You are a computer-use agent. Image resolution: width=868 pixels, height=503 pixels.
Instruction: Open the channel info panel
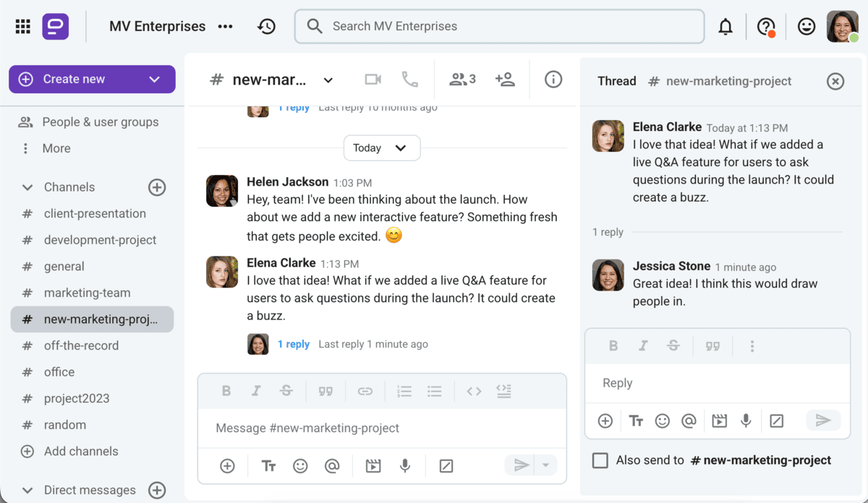(553, 79)
